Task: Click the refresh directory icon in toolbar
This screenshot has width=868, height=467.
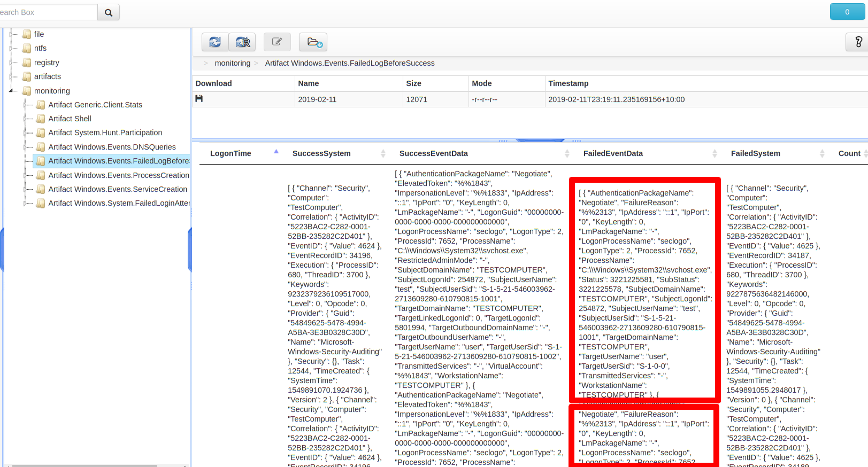Action: [x=215, y=42]
